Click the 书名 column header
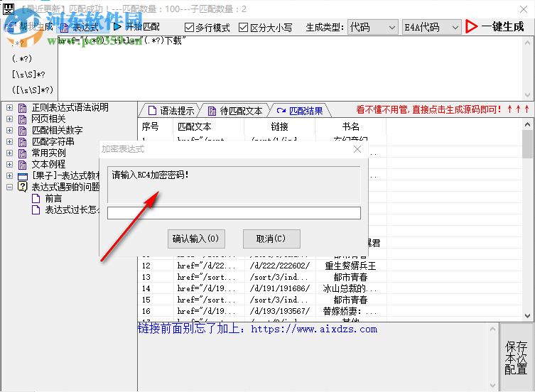Viewport: 535px width, 392px height. click(x=351, y=127)
